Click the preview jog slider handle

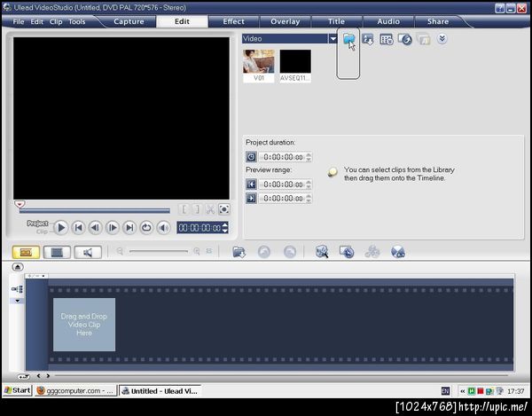(x=20, y=204)
